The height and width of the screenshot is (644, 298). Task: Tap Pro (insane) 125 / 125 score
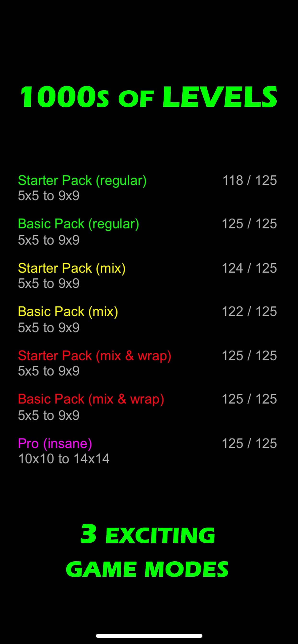pos(250,443)
